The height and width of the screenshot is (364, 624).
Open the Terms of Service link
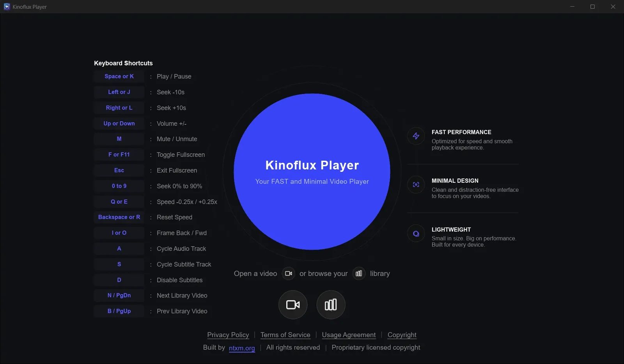click(285, 335)
